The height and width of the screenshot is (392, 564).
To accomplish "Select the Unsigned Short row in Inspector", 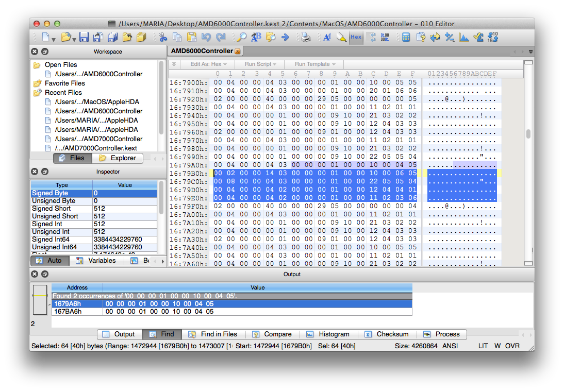I will (x=94, y=216).
